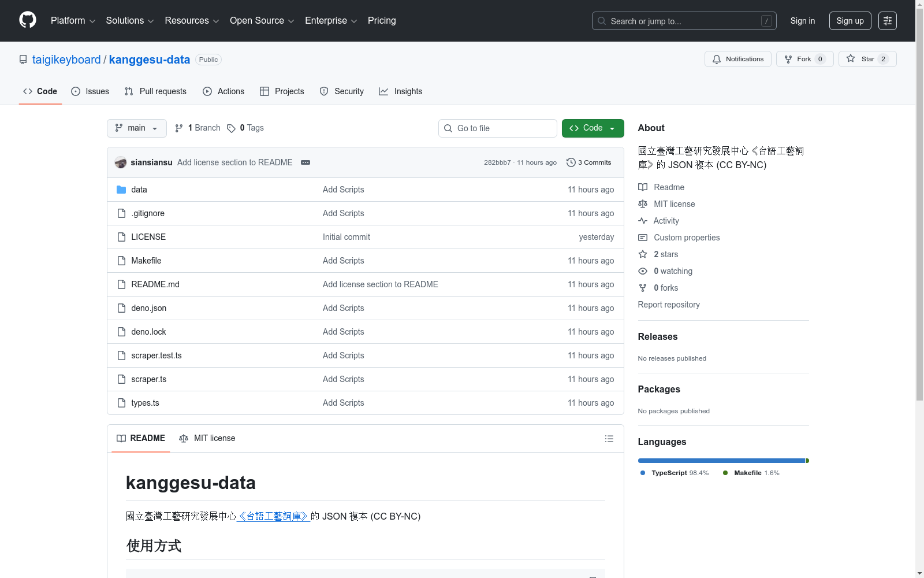Viewport: 924px width, 578px height.
Task: Click the Sign up button
Action: (850, 21)
